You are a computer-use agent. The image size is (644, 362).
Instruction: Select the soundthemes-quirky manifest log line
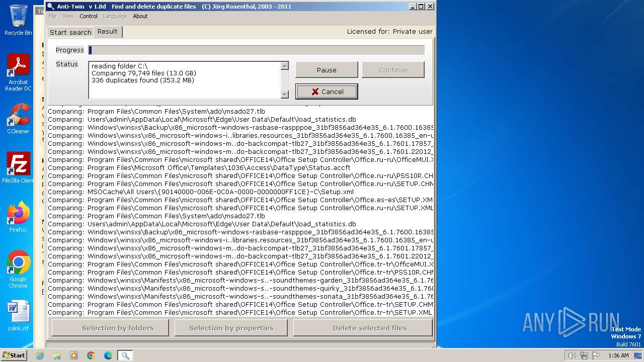(x=240, y=288)
